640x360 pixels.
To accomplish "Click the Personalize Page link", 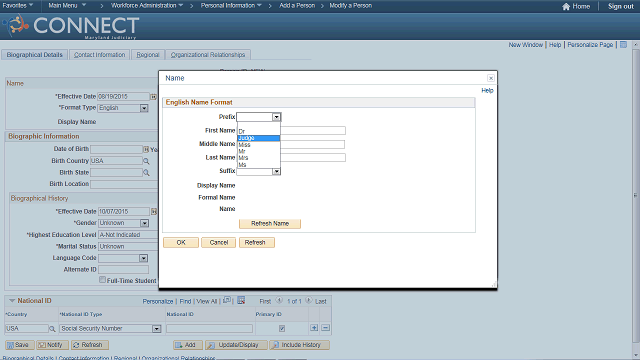I will 590,45.
